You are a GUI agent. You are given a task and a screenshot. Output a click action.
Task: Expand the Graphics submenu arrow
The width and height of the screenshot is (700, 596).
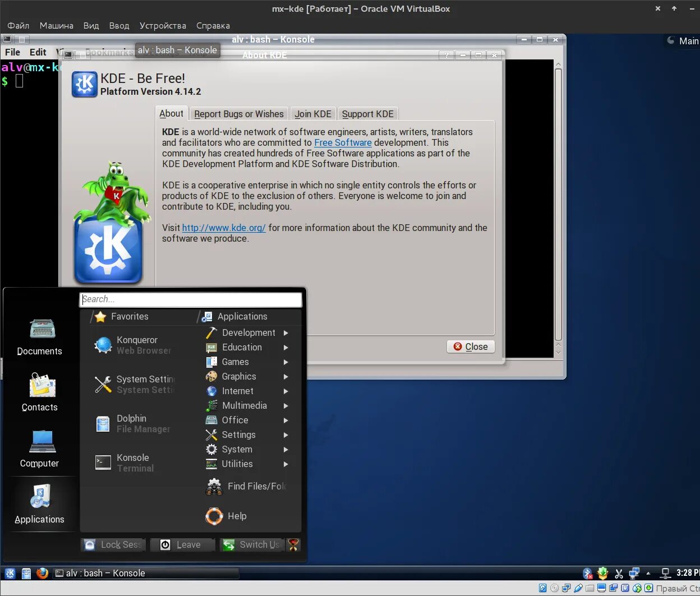[x=286, y=377]
